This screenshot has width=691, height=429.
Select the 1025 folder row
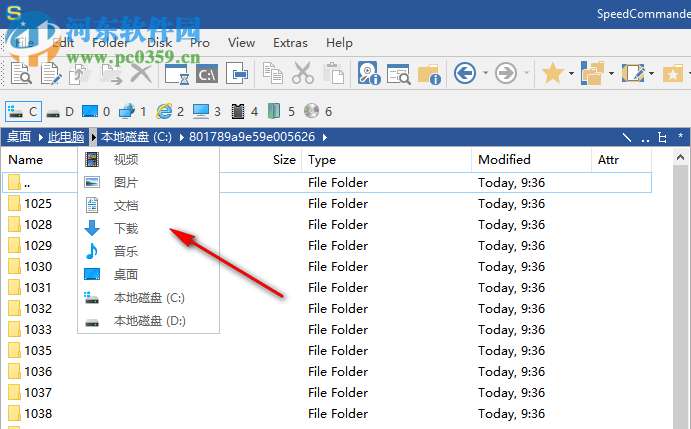(327, 204)
